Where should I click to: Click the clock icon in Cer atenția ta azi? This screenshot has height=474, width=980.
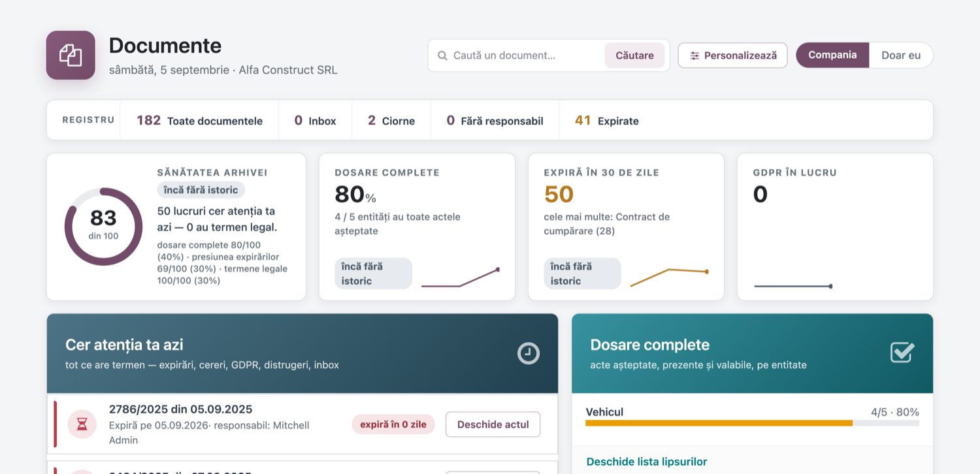(x=529, y=353)
